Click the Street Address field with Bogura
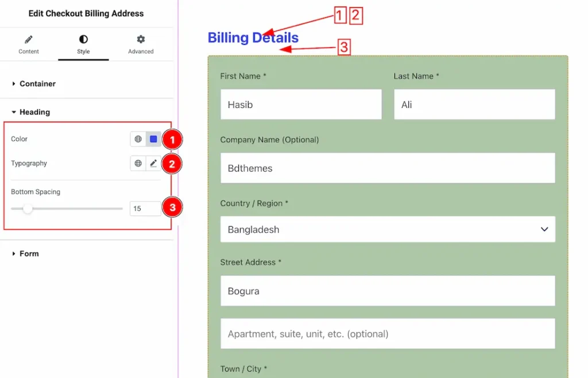This screenshot has height=378, width=588. (x=388, y=291)
